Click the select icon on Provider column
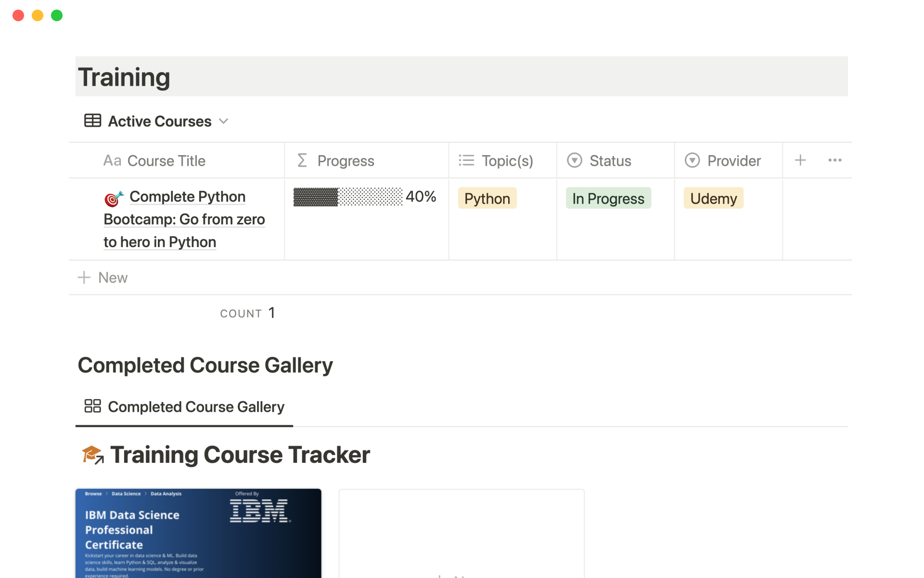This screenshot has height=578, width=924. (692, 160)
